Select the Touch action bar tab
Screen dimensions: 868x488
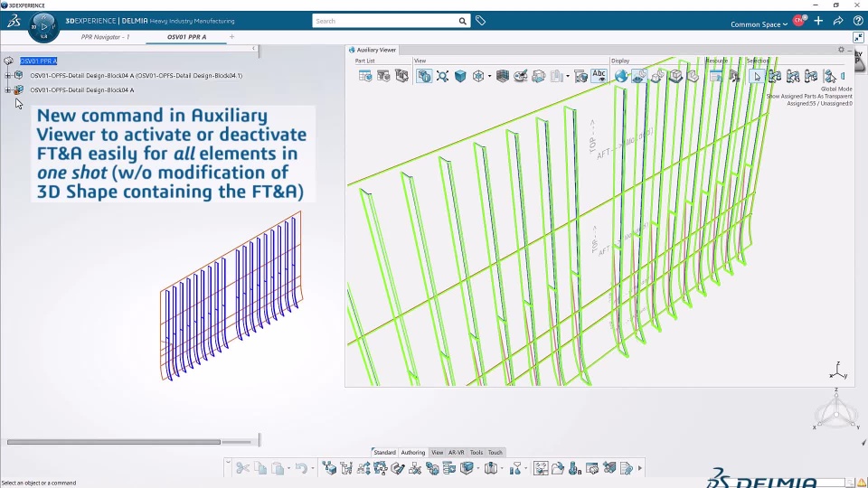click(x=495, y=452)
